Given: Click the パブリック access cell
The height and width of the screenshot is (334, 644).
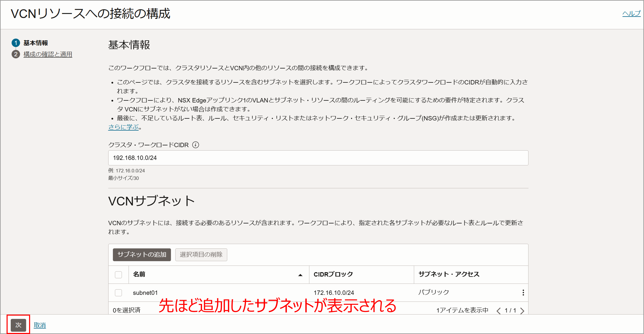Looking at the screenshot, I should click(x=434, y=292).
